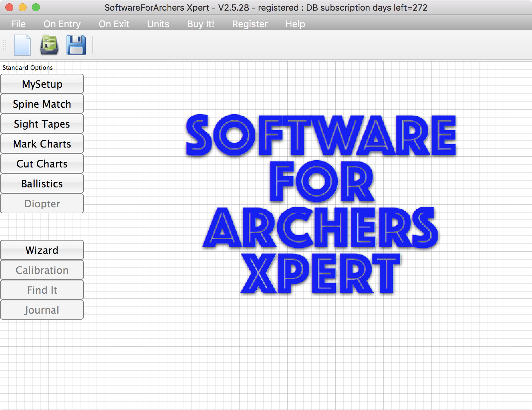This screenshot has height=410, width=532.
Task: Launch the Ballistics option
Action: coord(42,183)
